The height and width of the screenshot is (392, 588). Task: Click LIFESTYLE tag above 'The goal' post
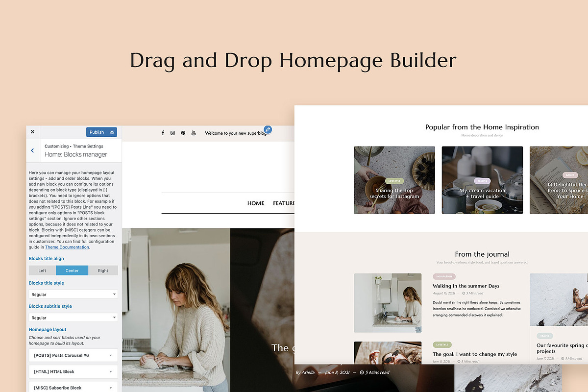(x=442, y=345)
